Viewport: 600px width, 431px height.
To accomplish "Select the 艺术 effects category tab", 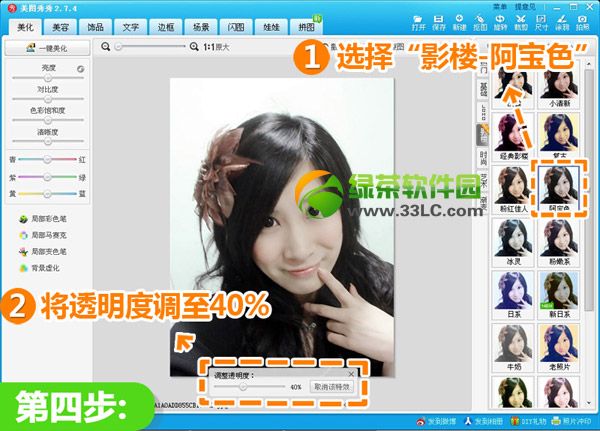I will (x=483, y=180).
